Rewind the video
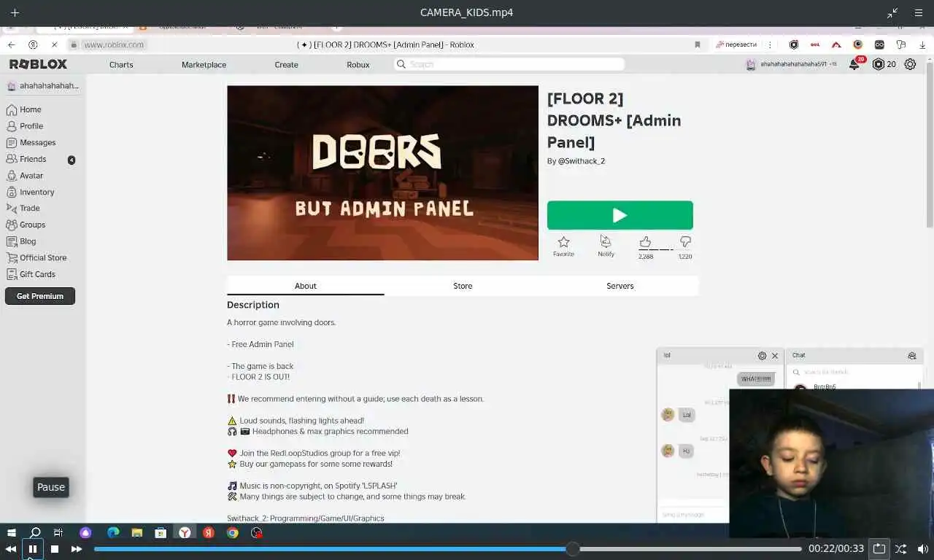Screen dimensions: 934x560 pyautogui.click(x=10, y=549)
